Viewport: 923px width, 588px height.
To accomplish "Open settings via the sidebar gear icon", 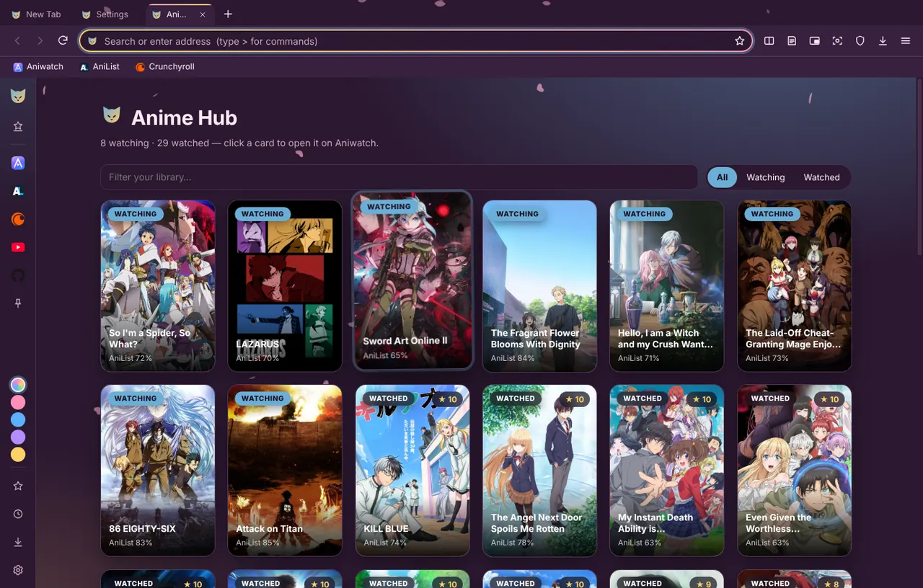I will click(18, 570).
